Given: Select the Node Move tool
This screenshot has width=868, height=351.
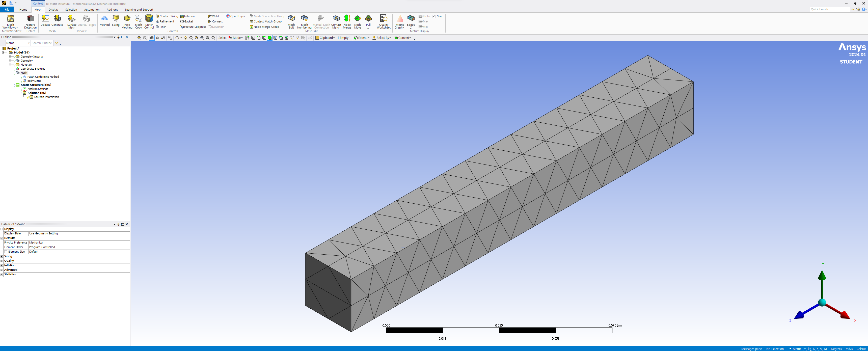Looking at the screenshot, I should [x=358, y=22].
